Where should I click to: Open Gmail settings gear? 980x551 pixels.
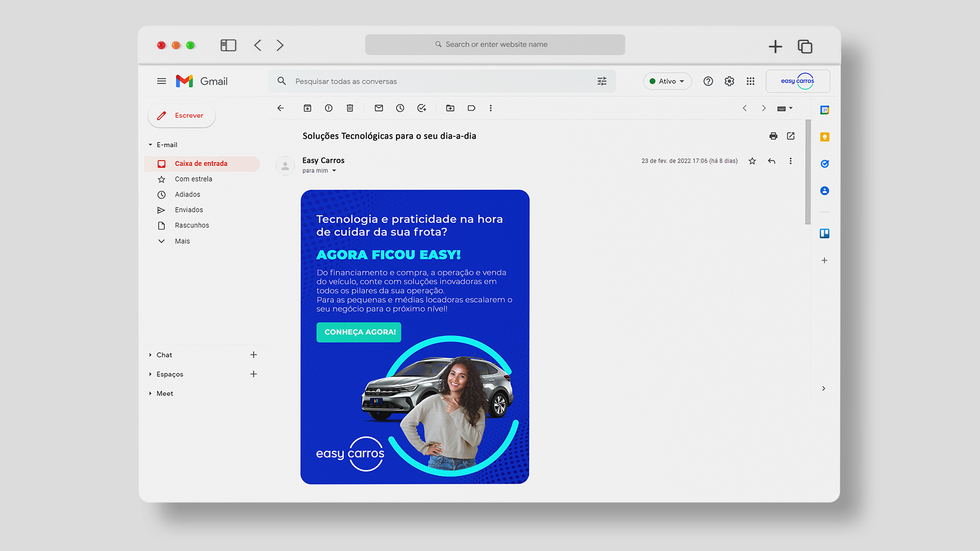point(729,81)
